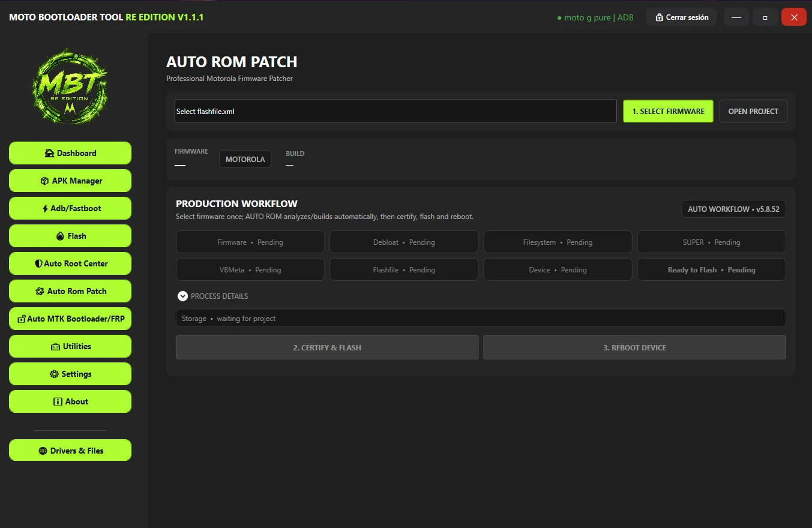Open Auto Root Center
The image size is (812, 528).
[70, 263]
